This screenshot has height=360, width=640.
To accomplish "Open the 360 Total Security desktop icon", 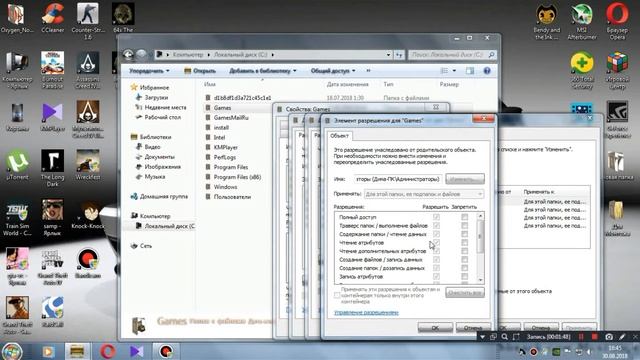I will point(582,70).
